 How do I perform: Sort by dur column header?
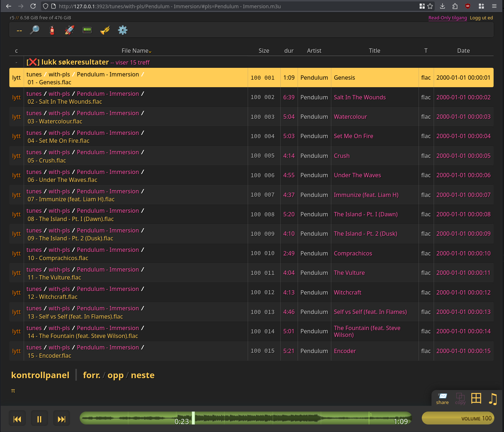click(x=289, y=51)
